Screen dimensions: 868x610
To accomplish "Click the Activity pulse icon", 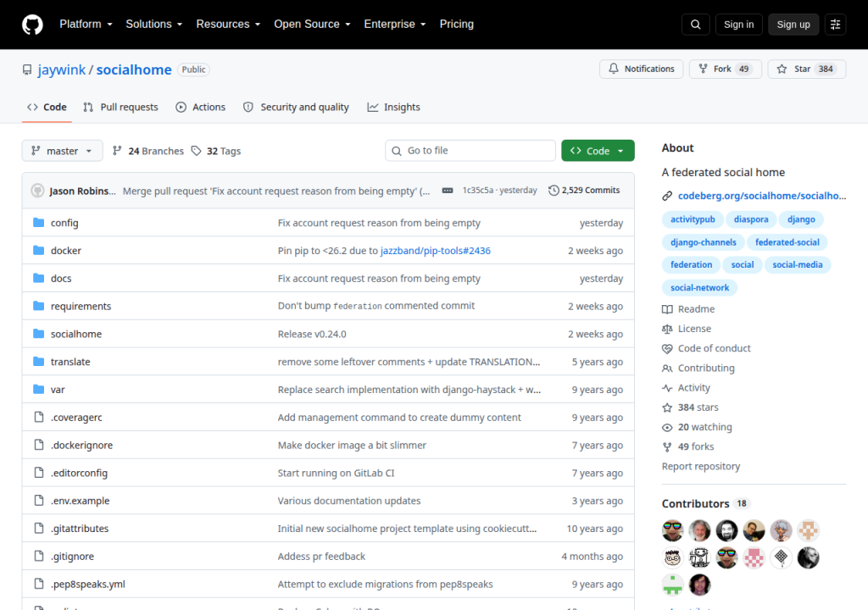I will (667, 388).
